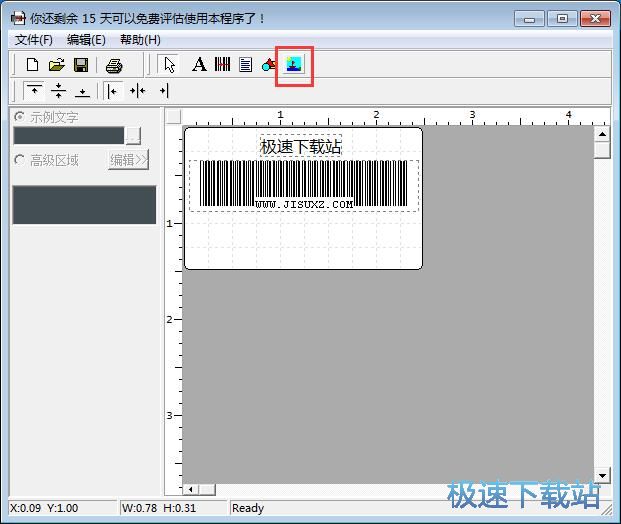Click the Ready status text

(x=248, y=508)
